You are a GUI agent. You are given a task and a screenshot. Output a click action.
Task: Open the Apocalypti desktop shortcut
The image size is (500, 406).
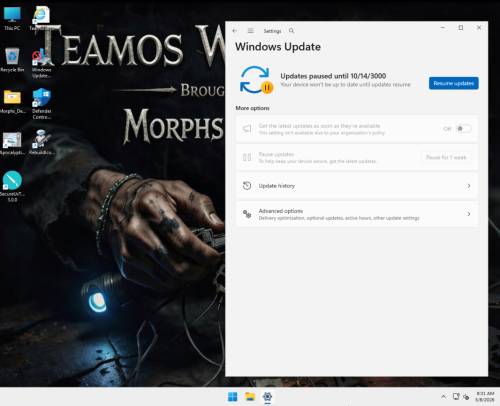coord(12,143)
